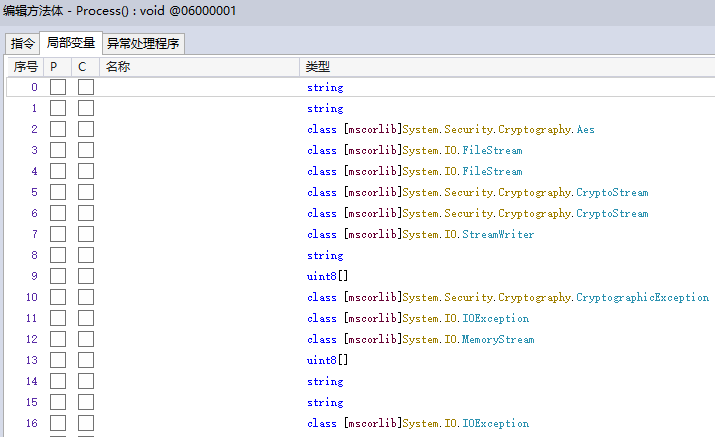Toggle the P checkbox in row 0
The height and width of the screenshot is (437, 715).
point(58,87)
